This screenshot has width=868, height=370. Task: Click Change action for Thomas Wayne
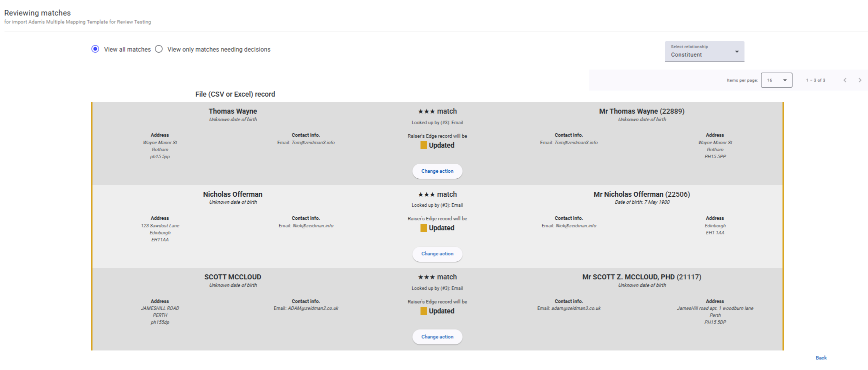[x=437, y=171]
